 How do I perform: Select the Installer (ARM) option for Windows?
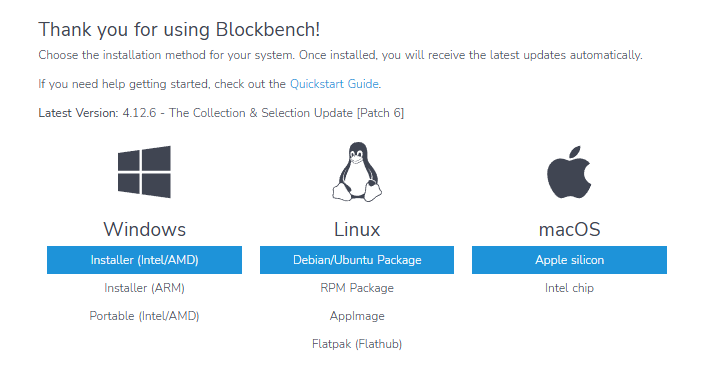click(144, 288)
